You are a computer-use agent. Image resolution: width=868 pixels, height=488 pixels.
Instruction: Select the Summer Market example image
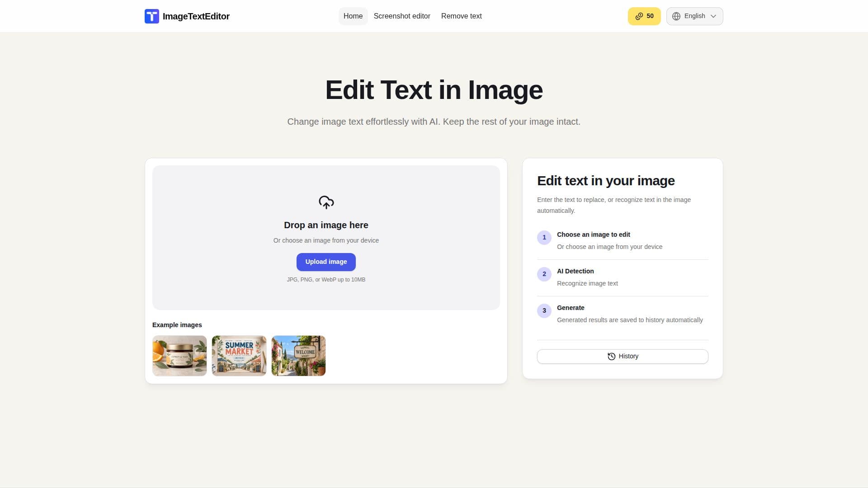tap(239, 356)
